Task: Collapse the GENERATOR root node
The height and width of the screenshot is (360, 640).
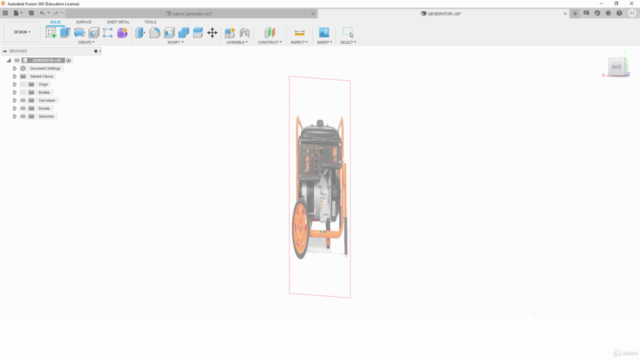Action: tap(9, 60)
